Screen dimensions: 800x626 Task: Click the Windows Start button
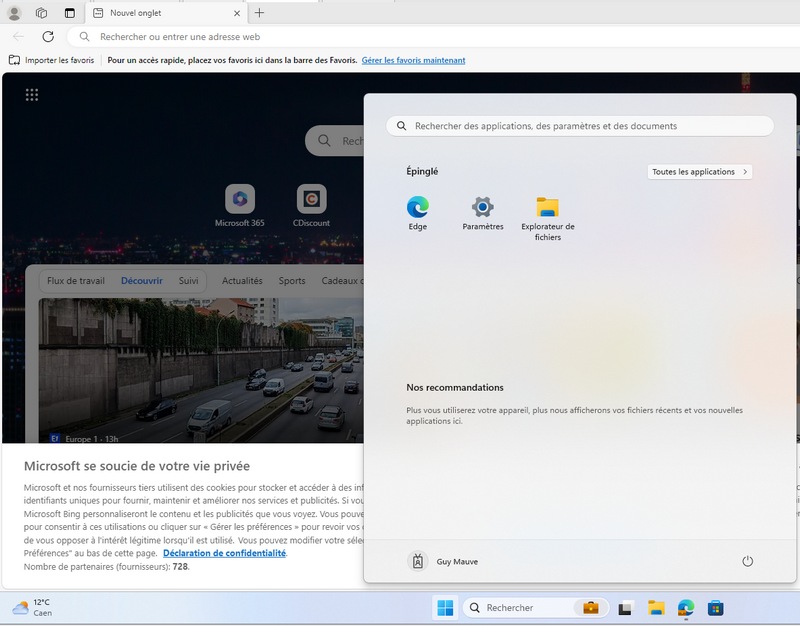445,608
